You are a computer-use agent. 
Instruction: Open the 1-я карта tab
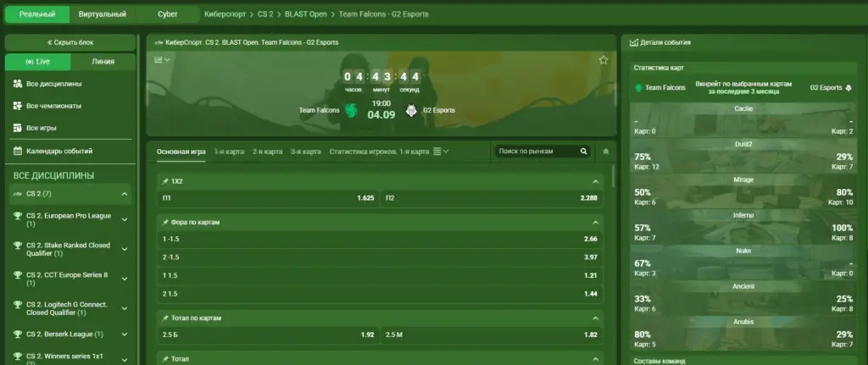[229, 152]
